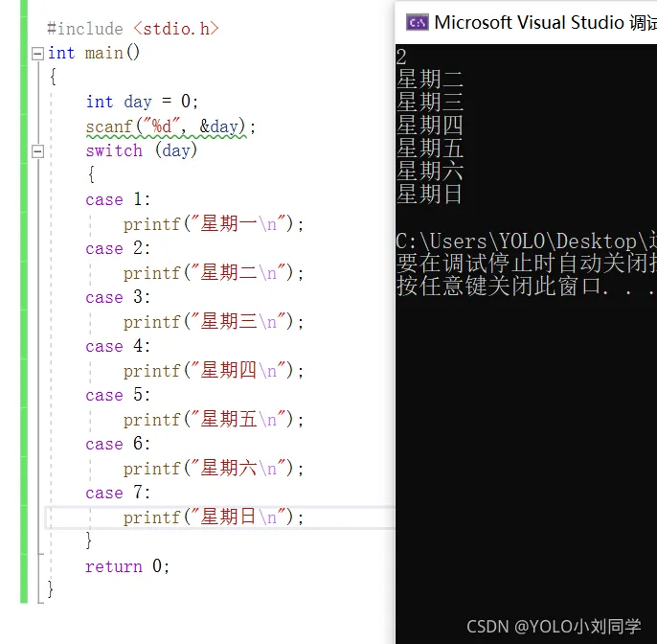Screen dimensions: 657x644
Task: Collapse the switch (day) block fold box
Action: point(37,151)
